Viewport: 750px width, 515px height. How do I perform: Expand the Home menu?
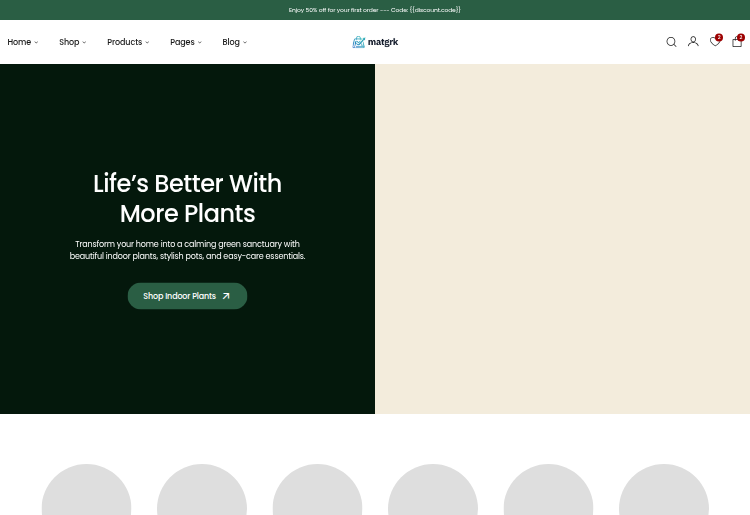tap(22, 42)
